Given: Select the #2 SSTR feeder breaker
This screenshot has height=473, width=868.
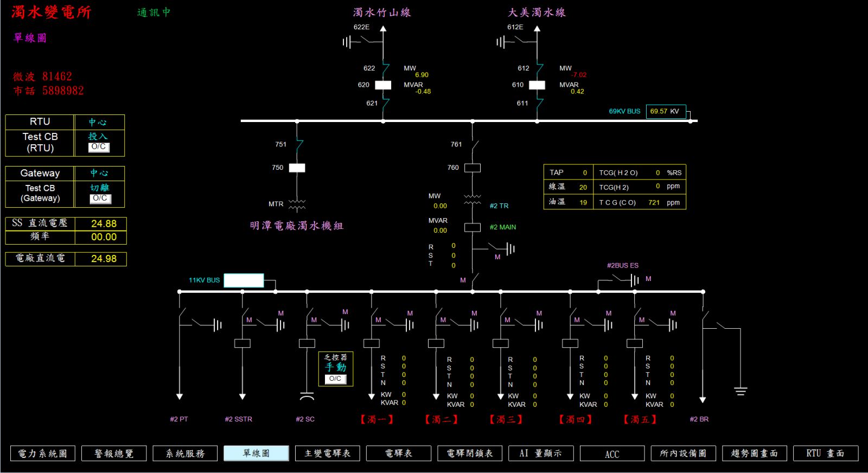Looking at the screenshot, I should pos(242,343).
